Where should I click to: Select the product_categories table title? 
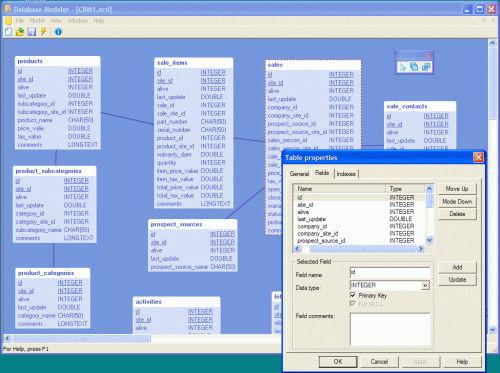pos(46,273)
